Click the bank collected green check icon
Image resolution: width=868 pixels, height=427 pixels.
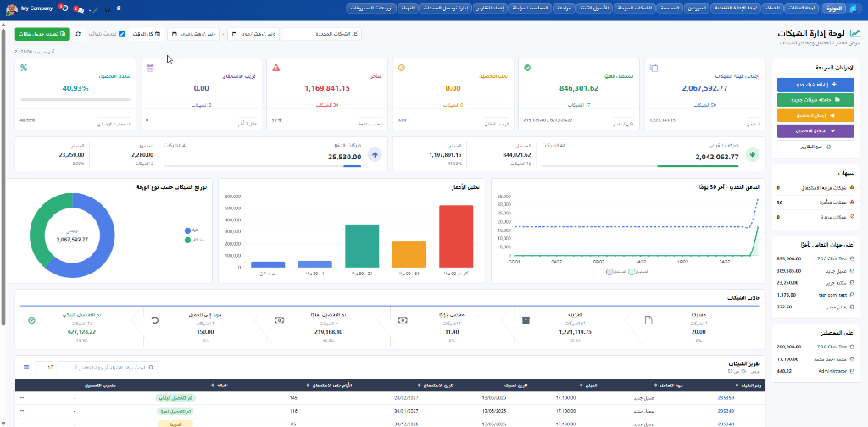click(31, 320)
